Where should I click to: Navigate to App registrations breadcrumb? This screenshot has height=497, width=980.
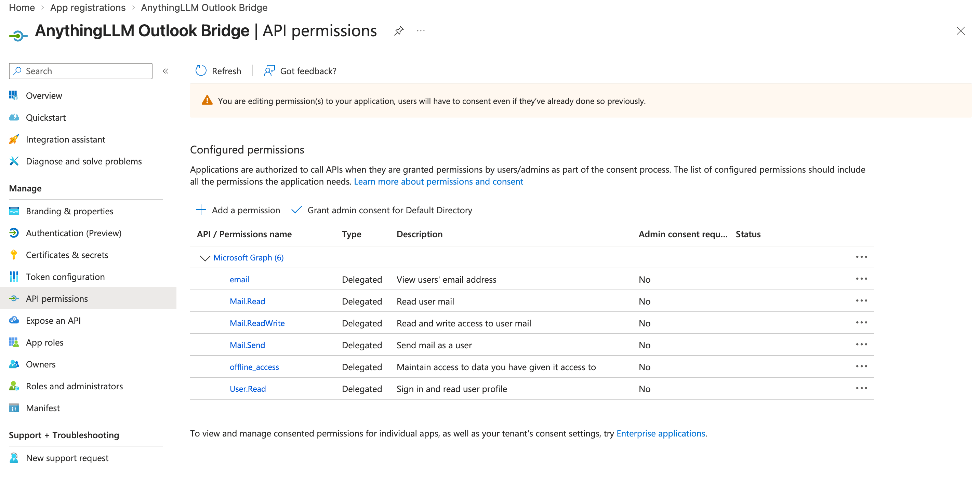click(x=88, y=7)
